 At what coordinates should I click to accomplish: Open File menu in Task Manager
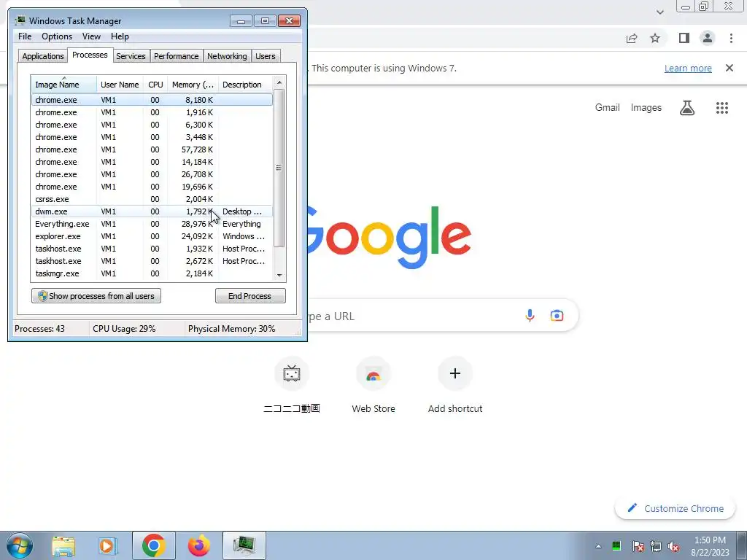pos(25,36)
